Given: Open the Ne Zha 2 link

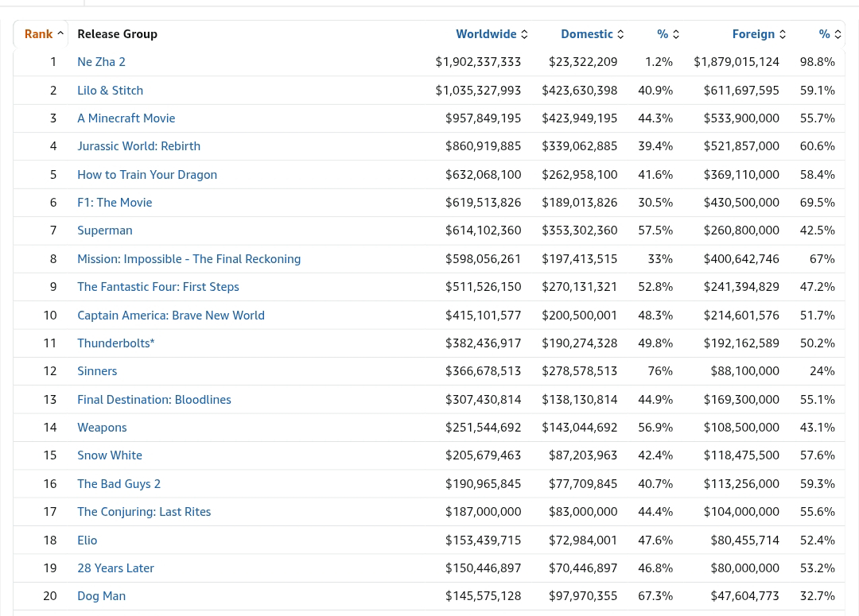Looking at the screenshot, I should tap(101, 61).
